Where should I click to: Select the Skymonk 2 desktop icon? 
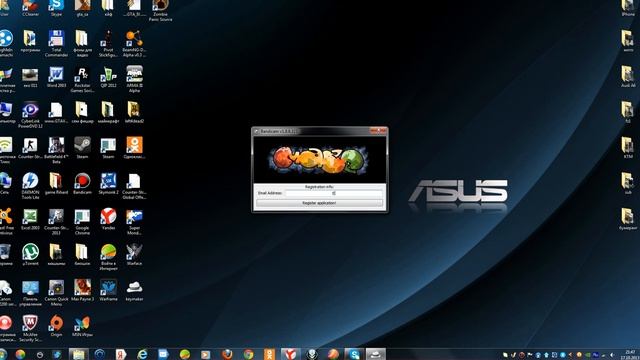click(108, 184)
